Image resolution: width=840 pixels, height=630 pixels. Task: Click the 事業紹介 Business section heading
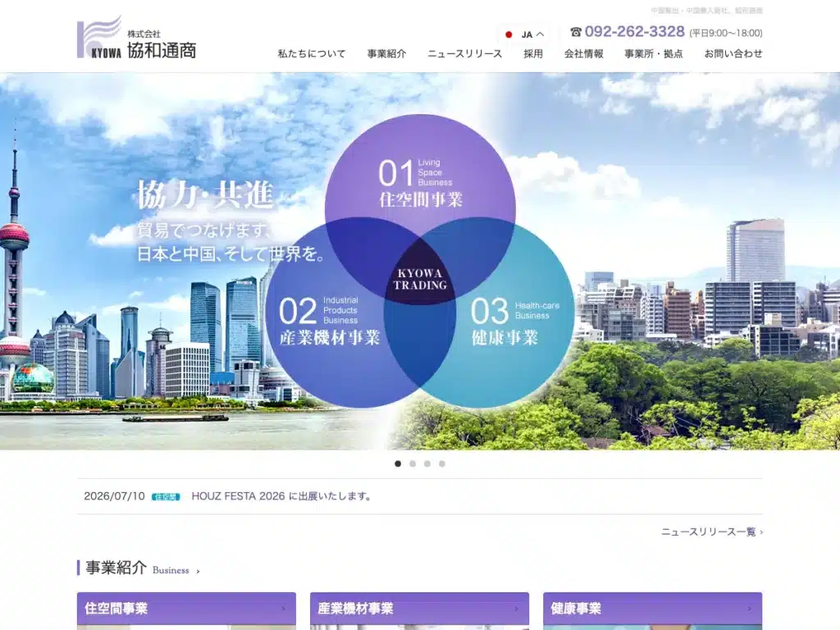pos(137,568)
